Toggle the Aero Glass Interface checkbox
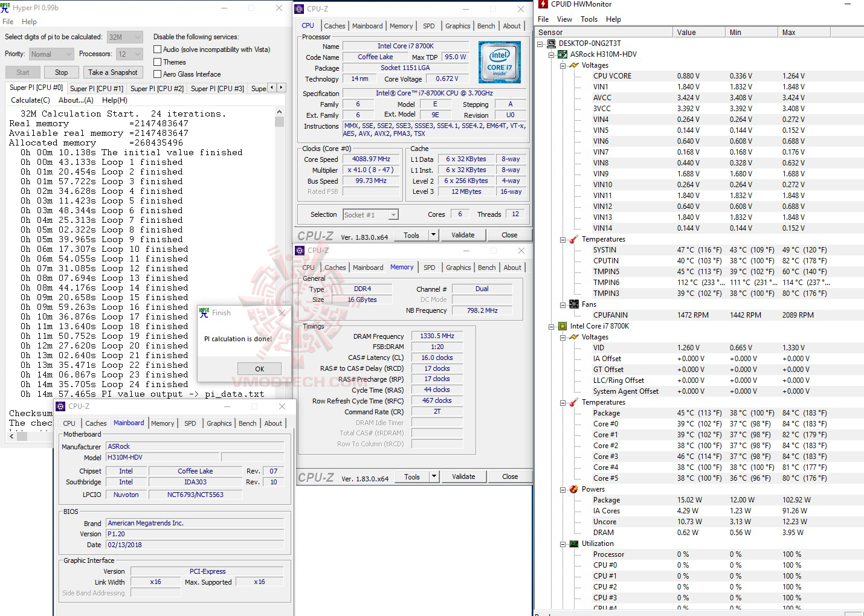 click(x=158, y=74)
